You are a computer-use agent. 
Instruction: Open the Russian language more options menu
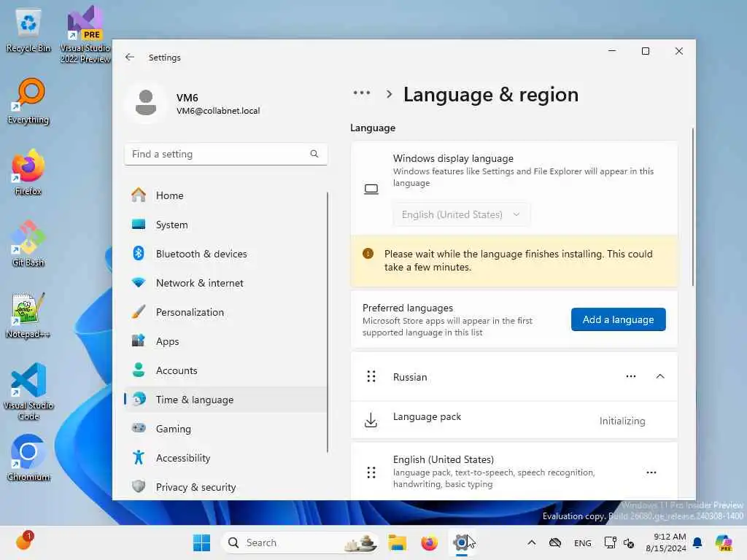tap(631, 376)
